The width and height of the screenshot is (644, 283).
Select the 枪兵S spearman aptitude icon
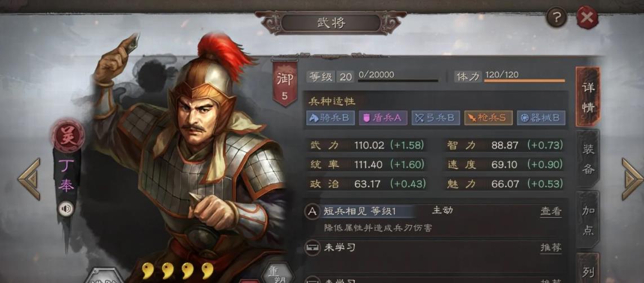[488, 118]
